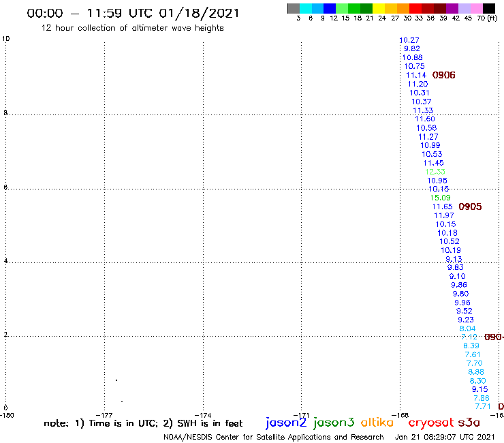Screen dimensions: 504x443
Task: Click the wave height value 10.37
Action: 422,102
